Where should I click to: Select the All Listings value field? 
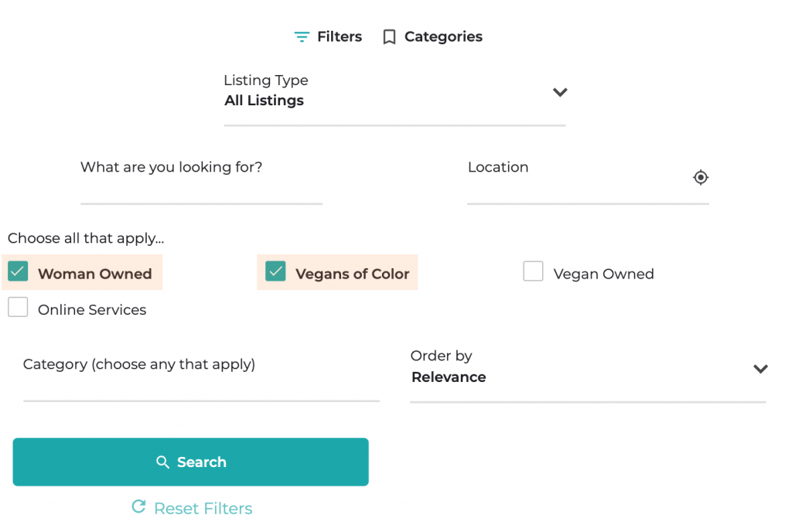[x=265, y=101]
